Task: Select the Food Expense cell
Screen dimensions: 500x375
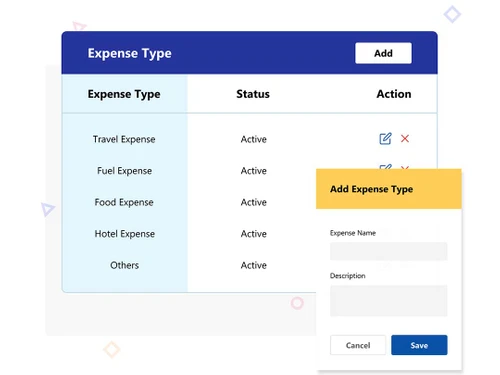Action: click(124, 202)
